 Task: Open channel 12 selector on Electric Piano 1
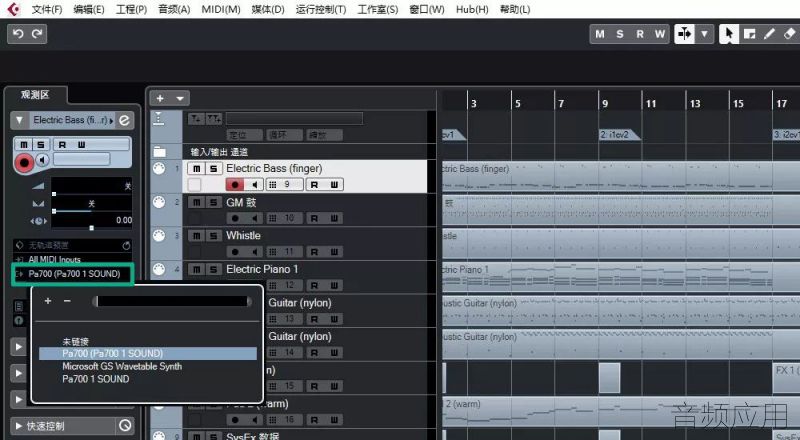[x=284, y=285]
